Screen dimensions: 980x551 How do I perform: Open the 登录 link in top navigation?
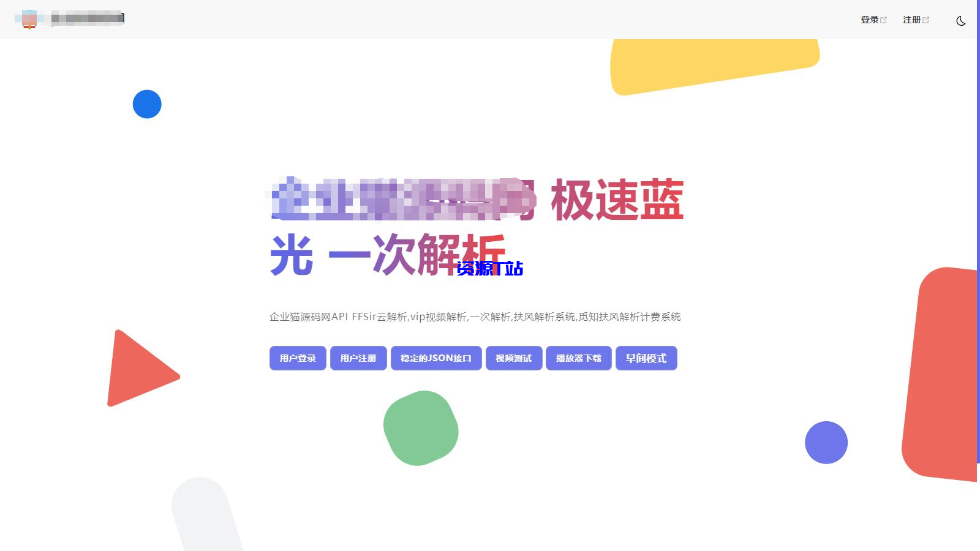coord(869,20)
